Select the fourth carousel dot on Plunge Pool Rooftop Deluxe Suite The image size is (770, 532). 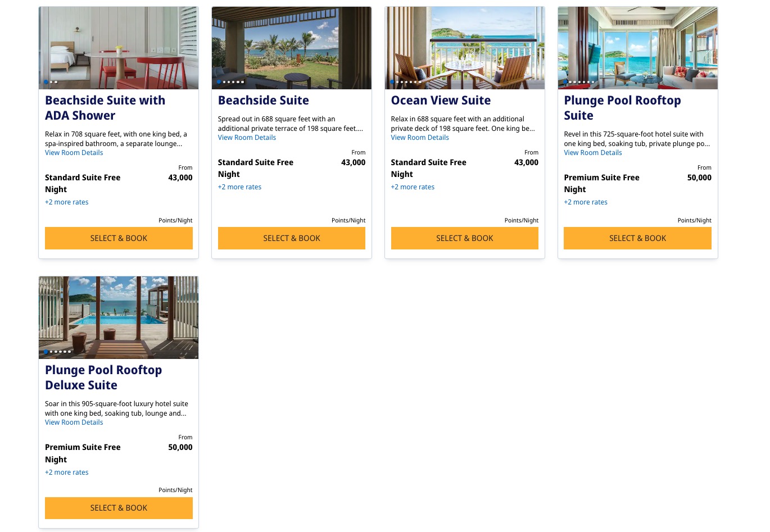[61, 352]
